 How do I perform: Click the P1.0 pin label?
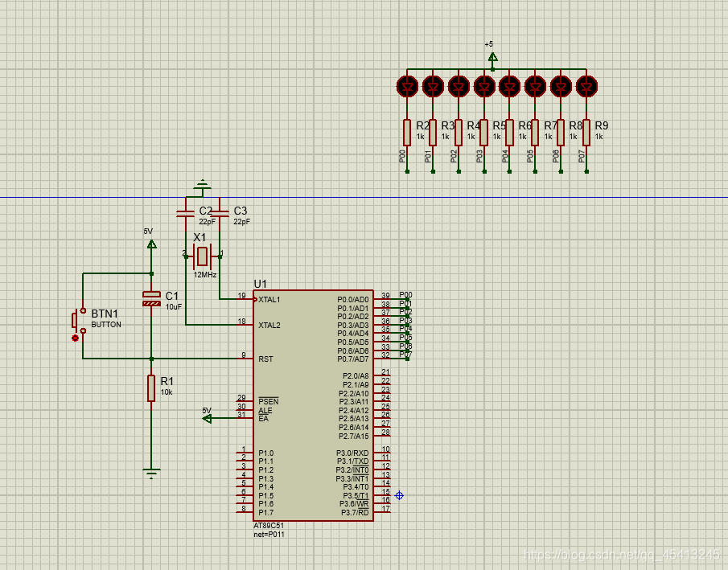coord(266,453)
